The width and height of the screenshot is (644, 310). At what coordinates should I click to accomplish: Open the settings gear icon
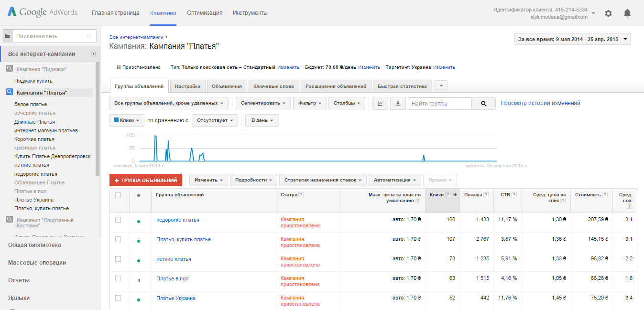(608, 13)
